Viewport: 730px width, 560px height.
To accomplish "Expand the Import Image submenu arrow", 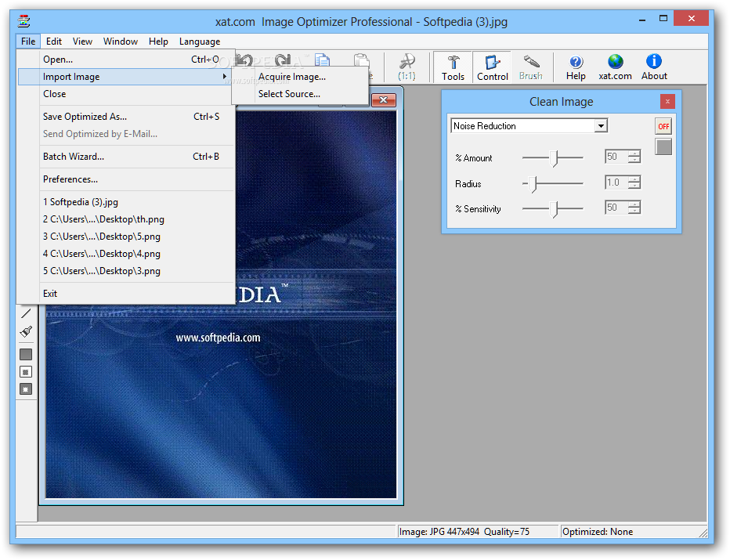I will coord(224,76).
